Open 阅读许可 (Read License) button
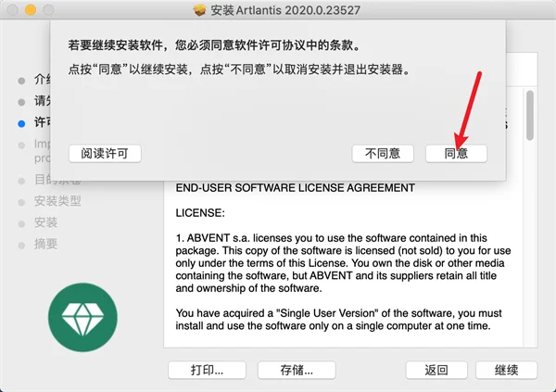556x392 pixels. 105,154
